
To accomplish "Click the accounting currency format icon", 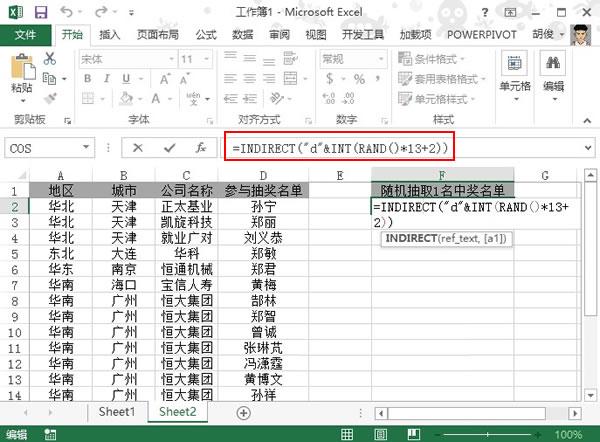I will pyautogui.click(x=329, y=79).
